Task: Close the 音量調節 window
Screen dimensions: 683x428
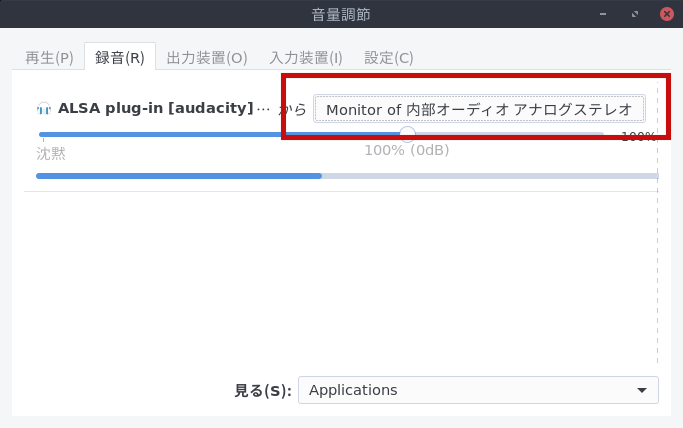Action: 666,14
